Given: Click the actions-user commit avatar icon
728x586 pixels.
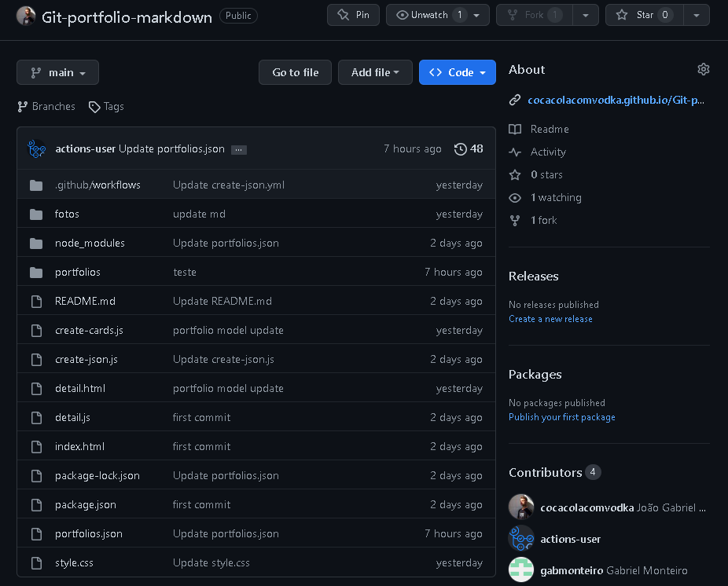Looking at the screenshot, I should [37, 149].
